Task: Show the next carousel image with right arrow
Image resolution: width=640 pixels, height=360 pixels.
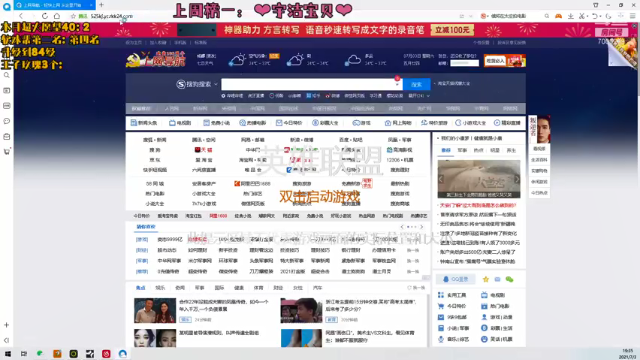Action: click(517, 179)
